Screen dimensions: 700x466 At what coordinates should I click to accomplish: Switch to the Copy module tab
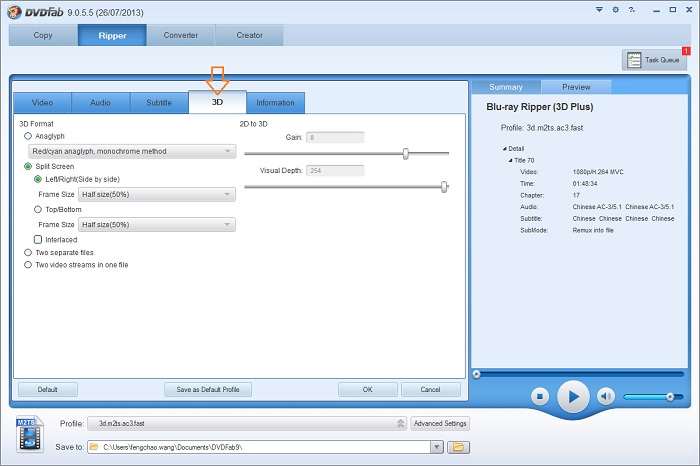(43, 35)
